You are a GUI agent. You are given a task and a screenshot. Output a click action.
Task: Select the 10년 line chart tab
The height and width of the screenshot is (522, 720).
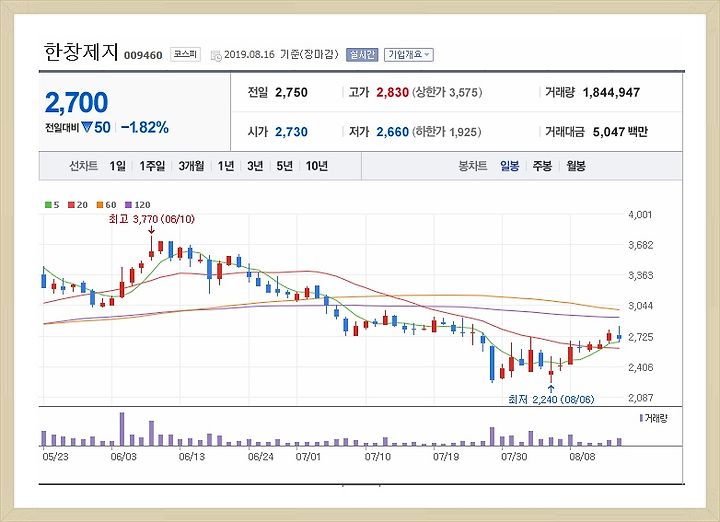tap(316, 166)
